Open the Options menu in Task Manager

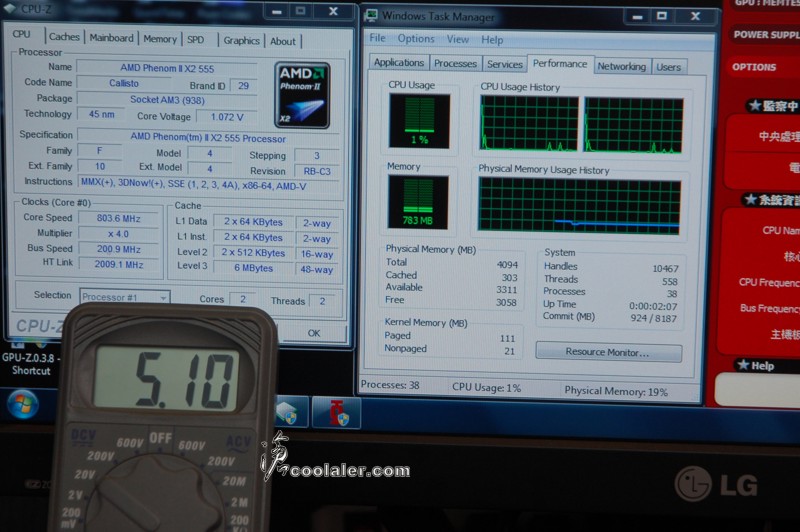click(x=416, y=39)
